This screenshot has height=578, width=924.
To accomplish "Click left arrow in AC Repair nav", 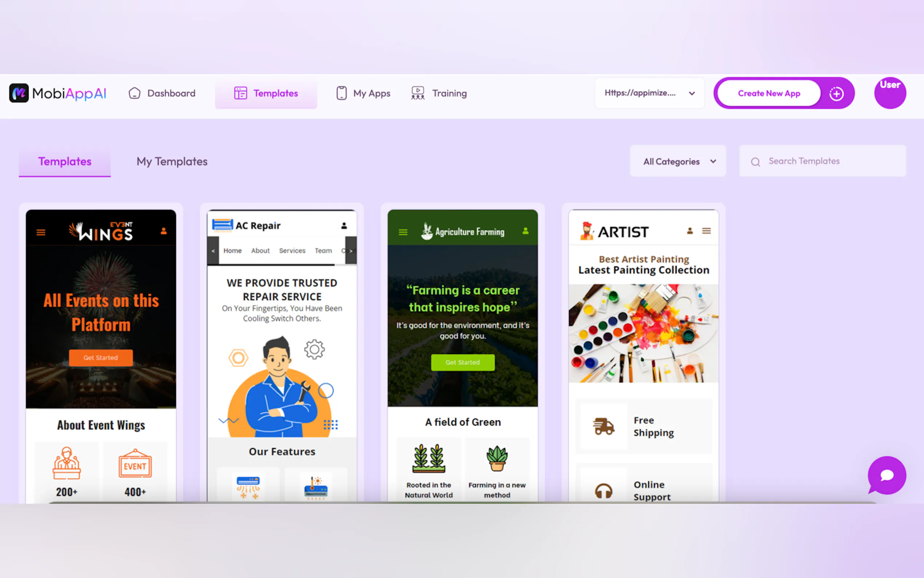I will (213, 251).
